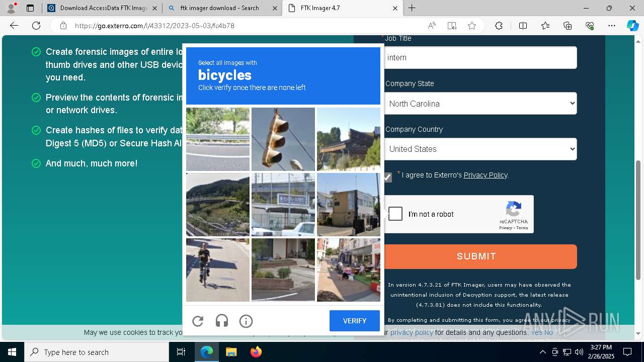
Task: Switch to ftk imager download Search tab
Action: coord(222,8)
